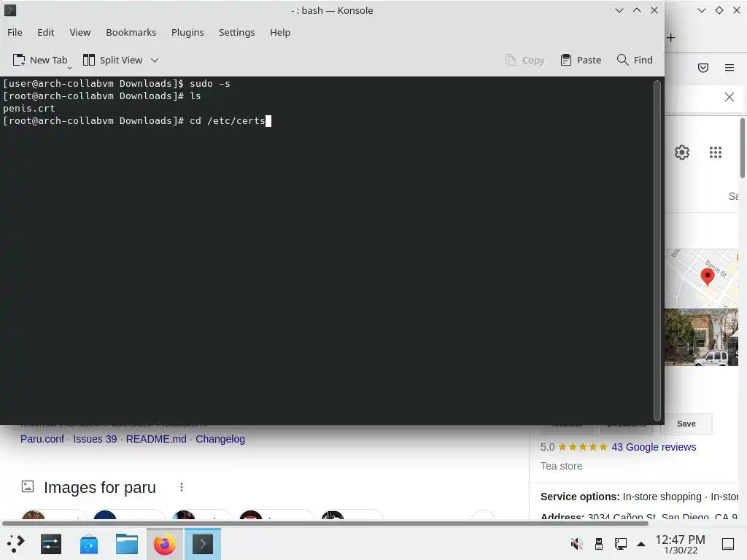The width and height of the screenshot is (747, 560).
Task: Click the Copy toolbar button
Action: click(525, 60)
